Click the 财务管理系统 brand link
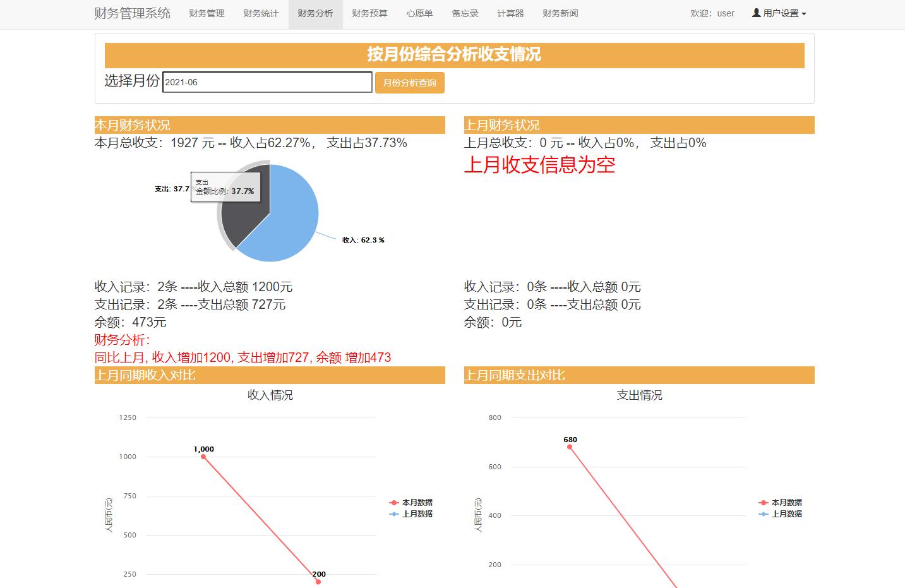This screenshot has width=905, height=588. (x=133, y=13)
